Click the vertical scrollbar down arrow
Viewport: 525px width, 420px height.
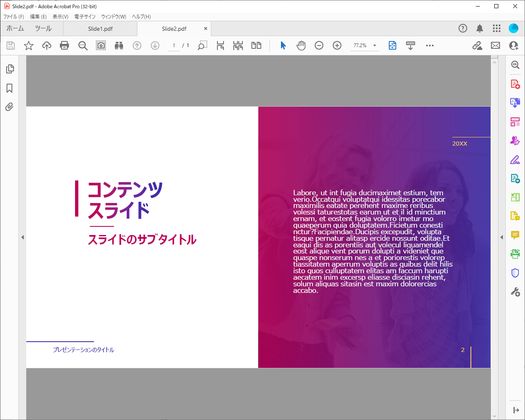click(x=494, y=416)
